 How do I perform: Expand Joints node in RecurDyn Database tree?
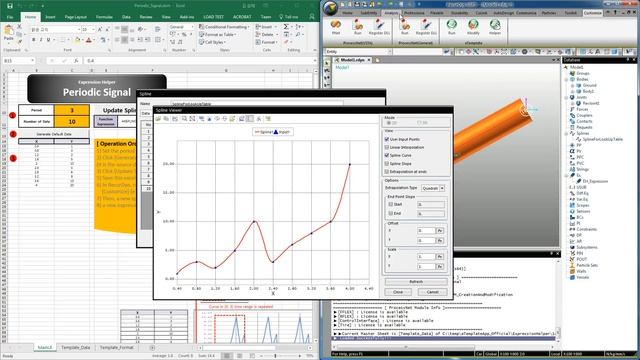[567, 98]
